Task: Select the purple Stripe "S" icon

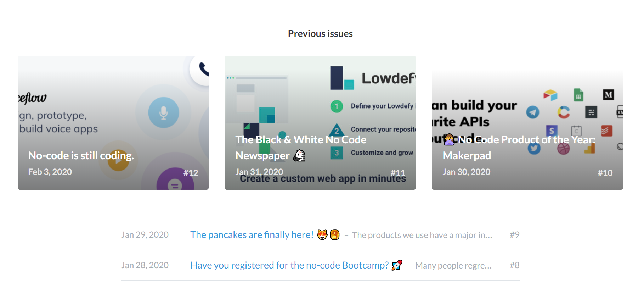Action: [x=552, y=131]
